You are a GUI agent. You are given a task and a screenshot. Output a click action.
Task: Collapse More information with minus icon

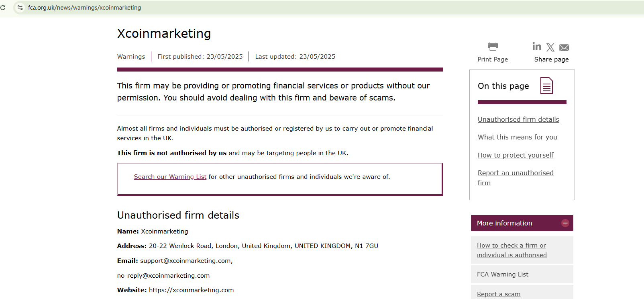pos(565,223)
